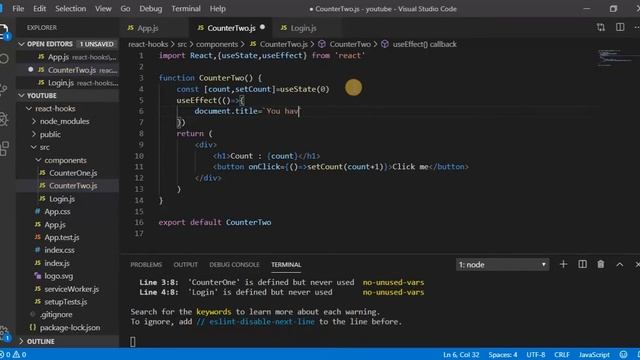This screenshot has height=360, width=640.
Task: Change language mode via JavaScript
Action: tap(594, 355)
